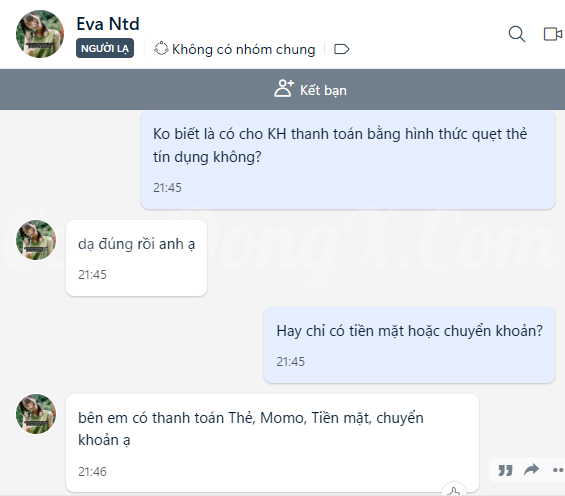Click avatar beside 'dạ đúng rồi anh ạ'
The width and height of the screenshot is (565, 496).
[36, 240]
